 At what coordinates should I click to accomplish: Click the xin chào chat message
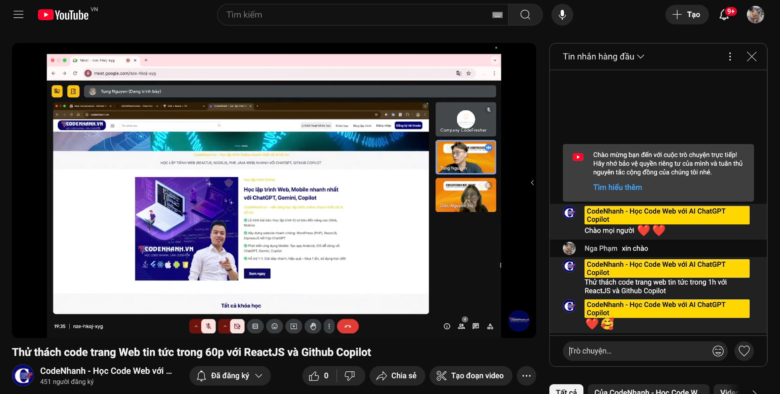635,248
